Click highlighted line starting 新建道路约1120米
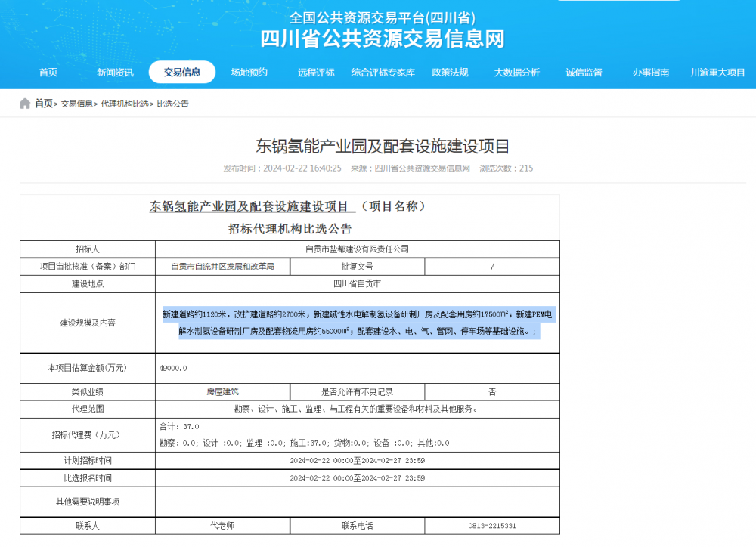The width and height of the screenshot is (756, 547). click(x=358, y=314)
